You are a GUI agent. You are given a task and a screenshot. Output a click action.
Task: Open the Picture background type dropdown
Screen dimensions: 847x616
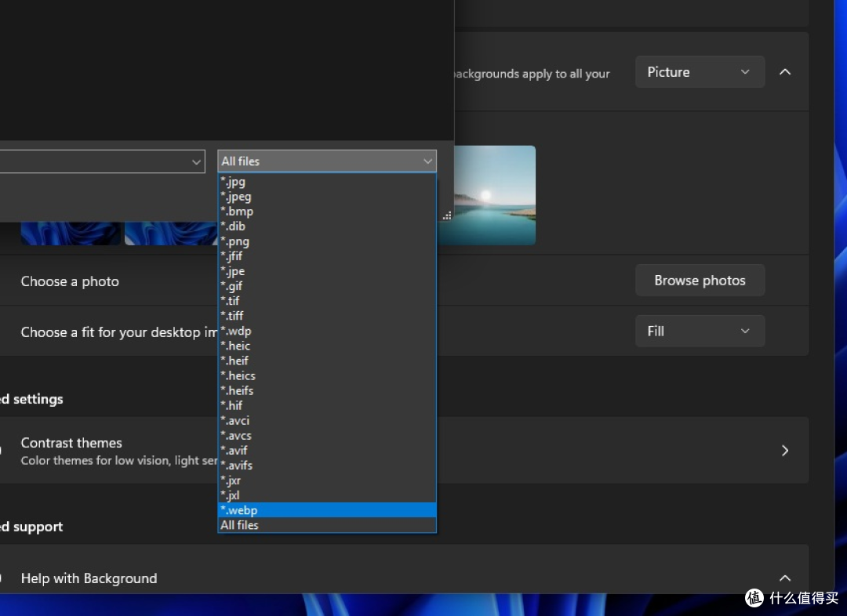click(x=700, y=72)
